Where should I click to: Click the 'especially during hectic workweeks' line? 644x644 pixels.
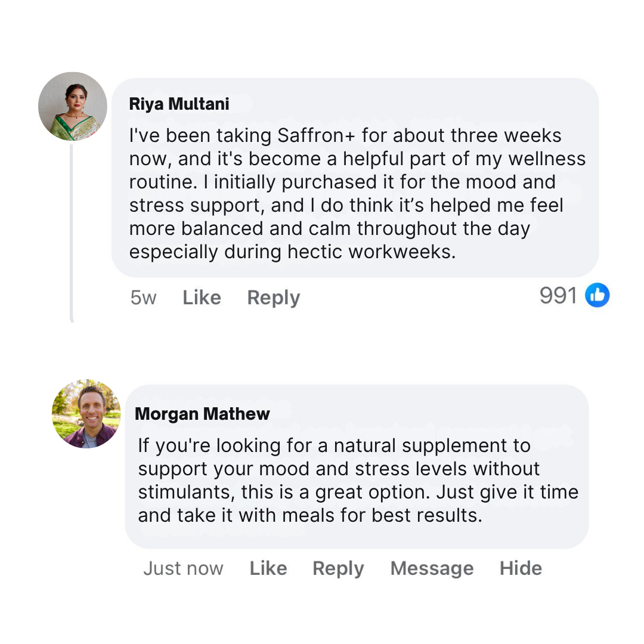pos(292,252)
